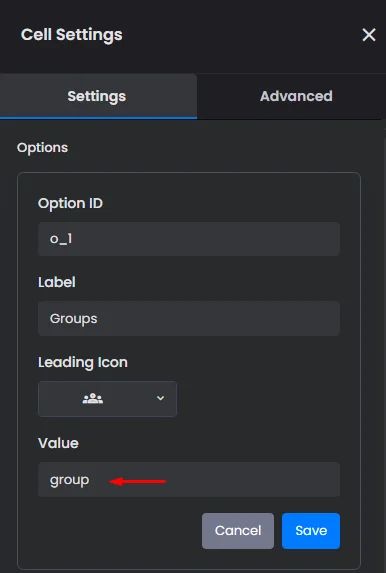Click the Value field label
Image resolution: width=386 pixels, height=573 pixels.
(x=58, y=443)
